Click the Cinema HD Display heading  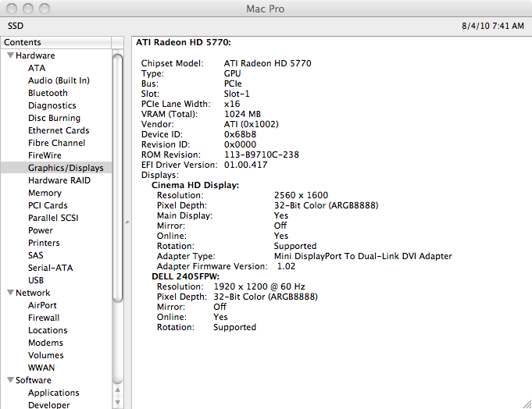pos(195,185)
